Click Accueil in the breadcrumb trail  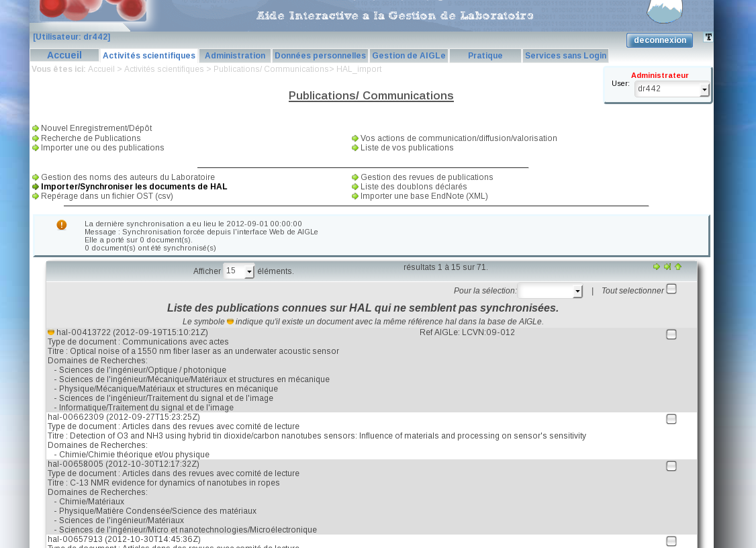(101, 69)
